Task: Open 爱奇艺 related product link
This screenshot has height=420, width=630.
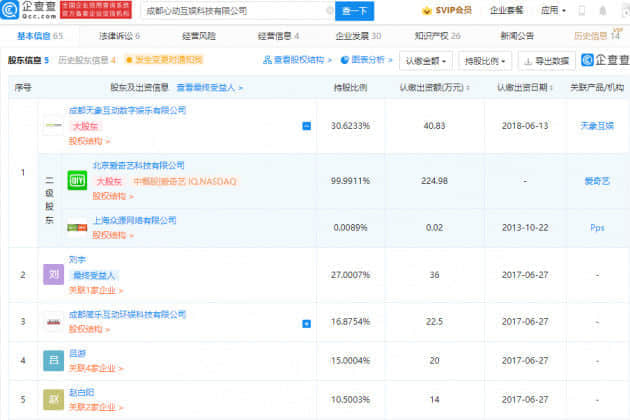Action: point(597,181)
